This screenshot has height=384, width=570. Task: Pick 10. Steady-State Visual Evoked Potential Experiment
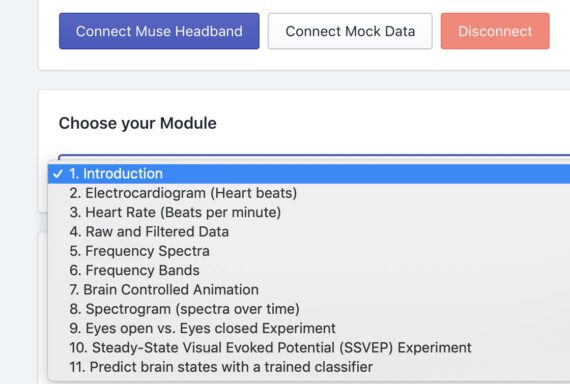click(x=309, y=347)
